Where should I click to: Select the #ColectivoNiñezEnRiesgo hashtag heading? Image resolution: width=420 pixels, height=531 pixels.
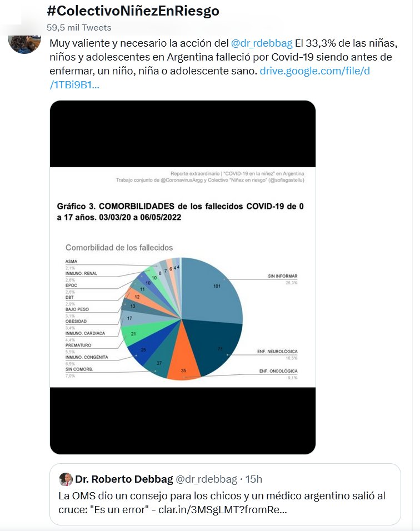pyautogui.click(x=133, y=11)
